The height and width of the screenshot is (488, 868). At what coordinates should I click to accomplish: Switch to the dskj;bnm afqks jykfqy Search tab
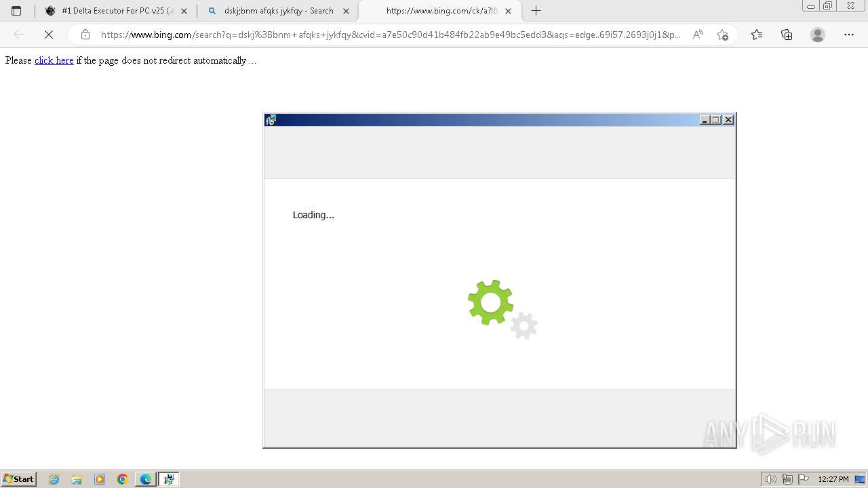click(278, 11)
